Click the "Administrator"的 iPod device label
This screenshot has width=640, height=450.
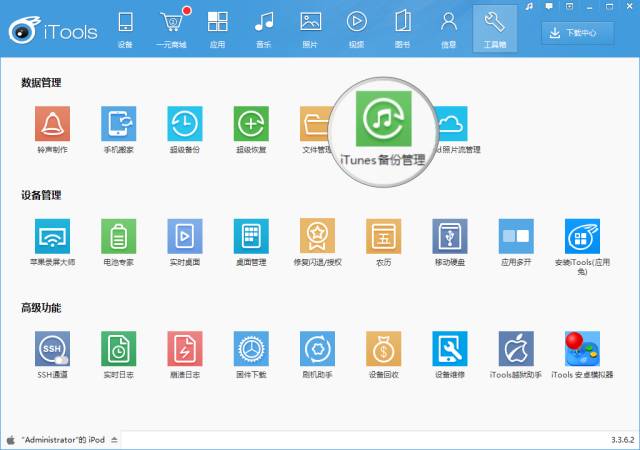(63, 440)
